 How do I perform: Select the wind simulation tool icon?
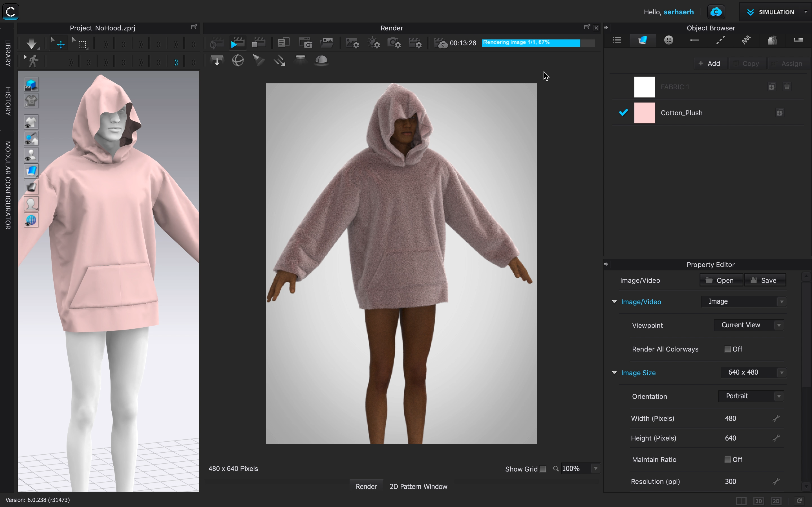[279, 60]
